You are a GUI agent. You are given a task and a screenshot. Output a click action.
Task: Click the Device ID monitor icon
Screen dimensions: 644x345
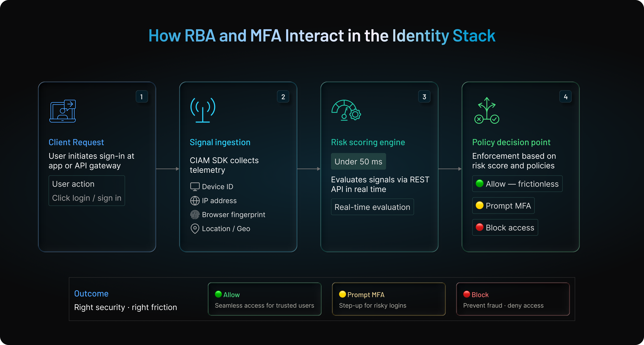pos(195,186)
